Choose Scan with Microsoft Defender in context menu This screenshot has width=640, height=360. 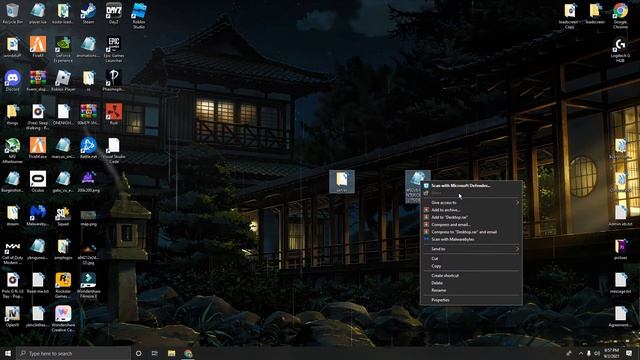click(x=471, y=185)
